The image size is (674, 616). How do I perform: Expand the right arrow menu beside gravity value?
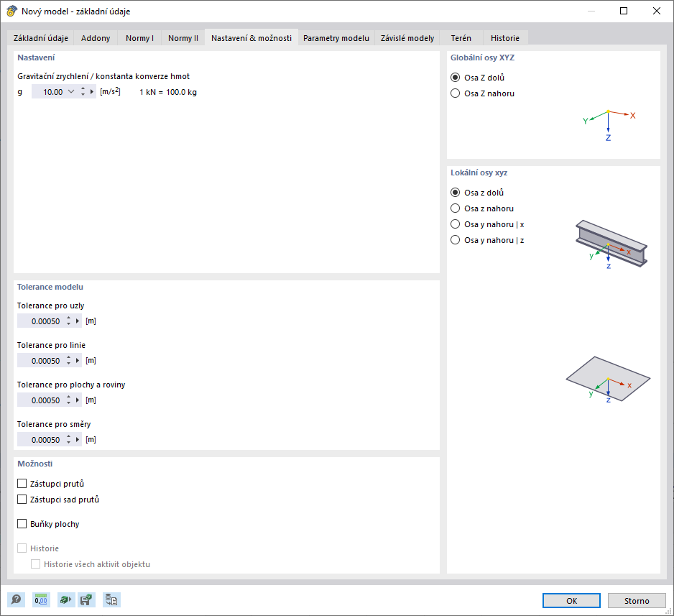coord(91,91)
